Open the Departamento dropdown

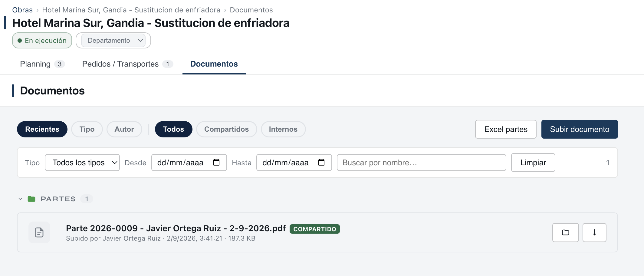(113, 41)
